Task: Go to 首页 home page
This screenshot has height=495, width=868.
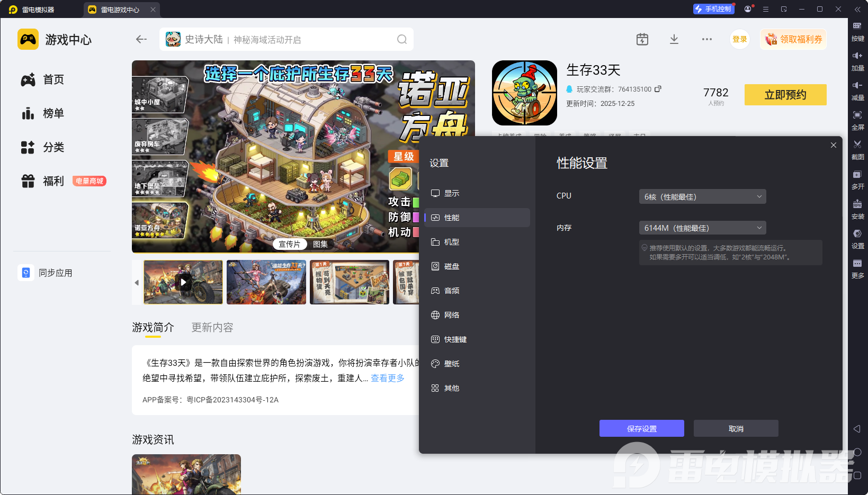Action: (x=42, y=79)
